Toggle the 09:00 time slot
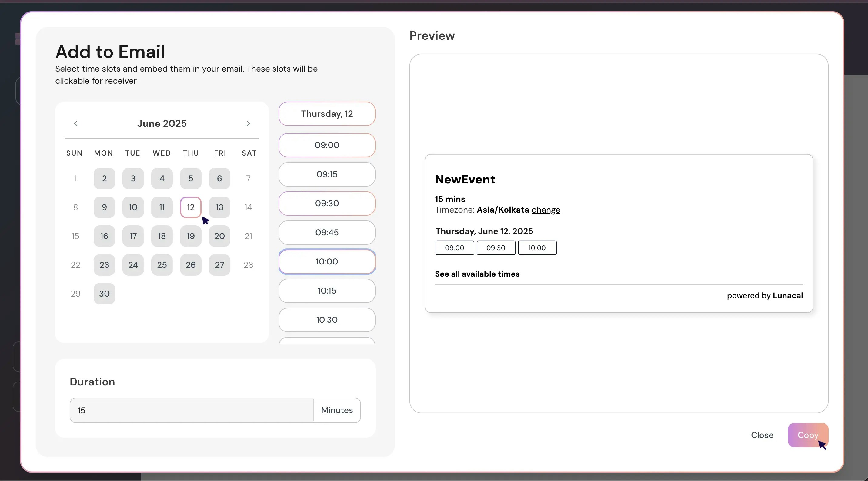The height and width of the screenshot is (481, 868). pyautogui.click(x=326, y=145)
